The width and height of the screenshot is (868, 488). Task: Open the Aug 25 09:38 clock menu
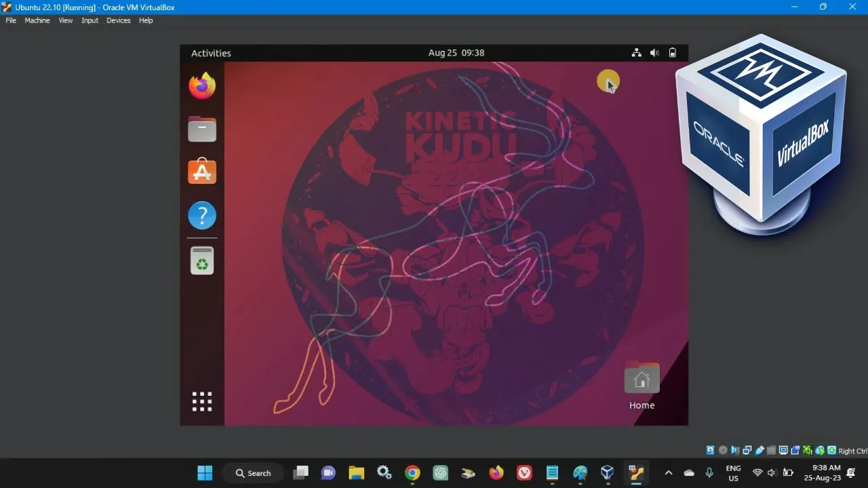(456, 53)
